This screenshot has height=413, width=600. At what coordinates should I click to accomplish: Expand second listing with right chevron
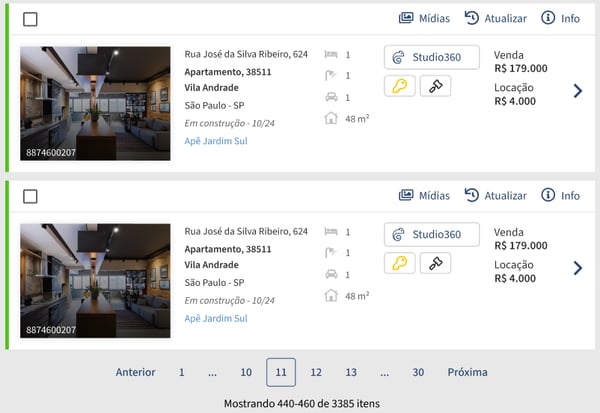[x=578, y=268]
